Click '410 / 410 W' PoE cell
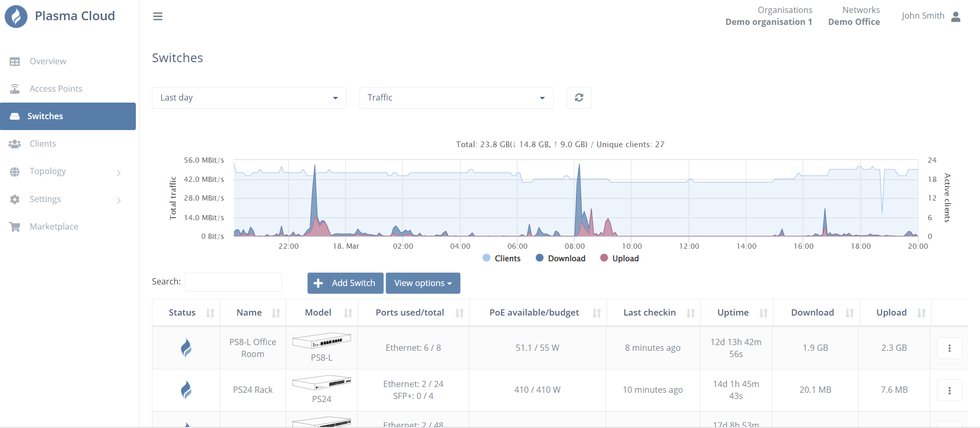Viewport: 980px width, 428px height. [538, 390]
